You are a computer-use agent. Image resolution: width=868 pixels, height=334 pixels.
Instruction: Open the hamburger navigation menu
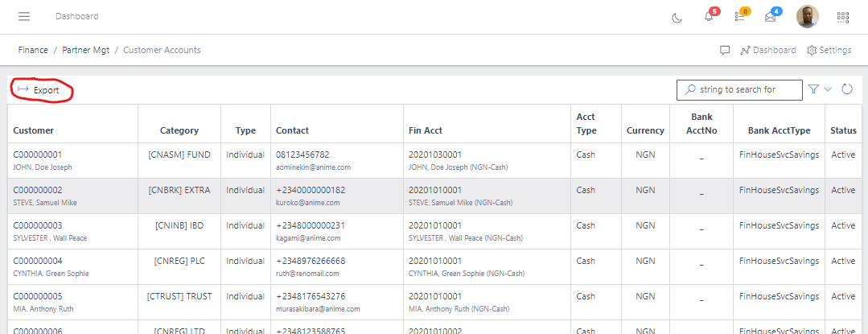(24, 16)
